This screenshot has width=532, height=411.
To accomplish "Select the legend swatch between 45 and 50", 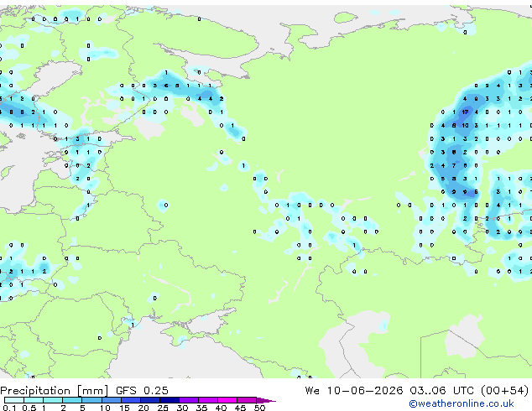I will pos(247,400).
